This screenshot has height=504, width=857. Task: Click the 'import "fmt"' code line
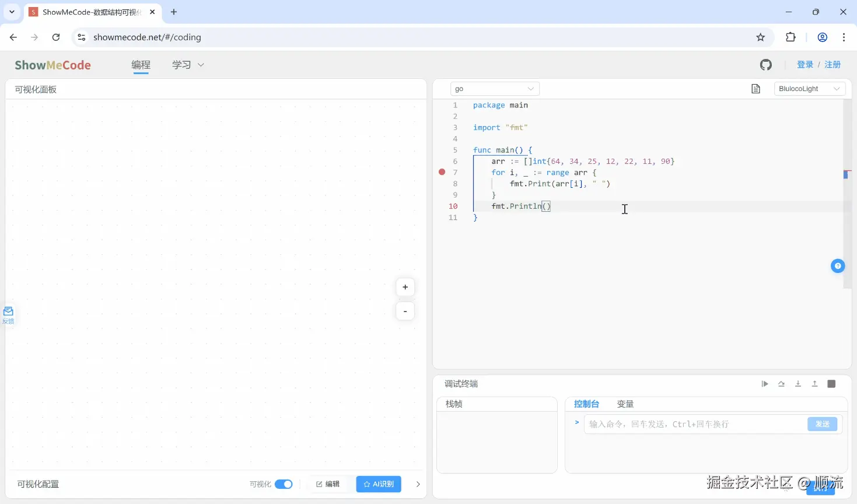[x=501, y=128]
